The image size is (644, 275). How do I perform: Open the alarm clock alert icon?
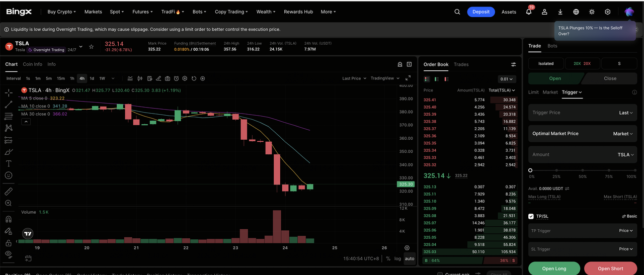[176, 78]
